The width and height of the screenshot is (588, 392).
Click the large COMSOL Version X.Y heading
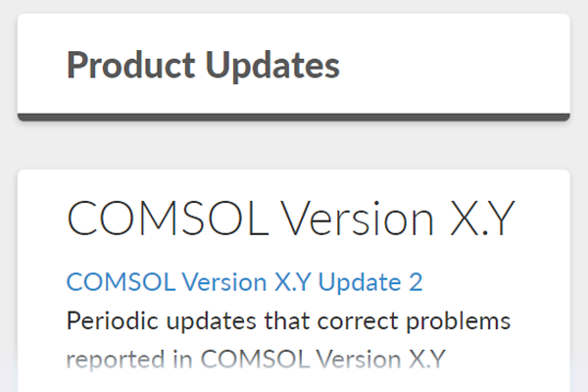(290, 220)
